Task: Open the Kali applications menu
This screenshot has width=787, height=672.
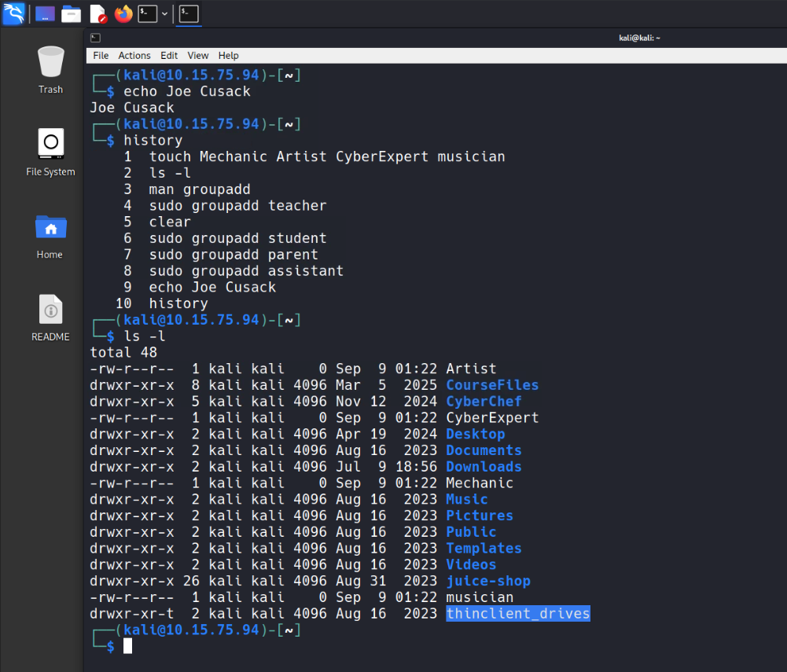Action: point(13,13)
